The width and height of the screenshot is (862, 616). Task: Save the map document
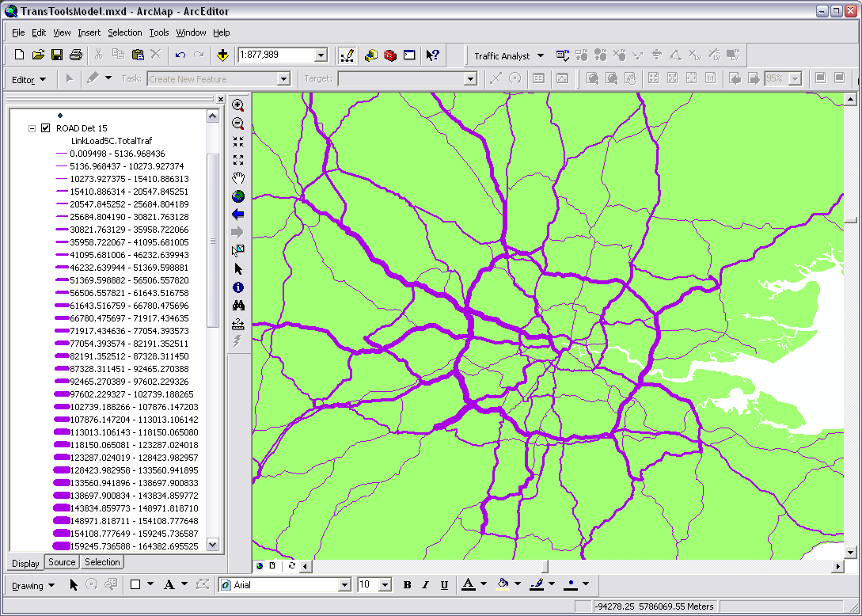pyautogui.click(x=57, y=55)
